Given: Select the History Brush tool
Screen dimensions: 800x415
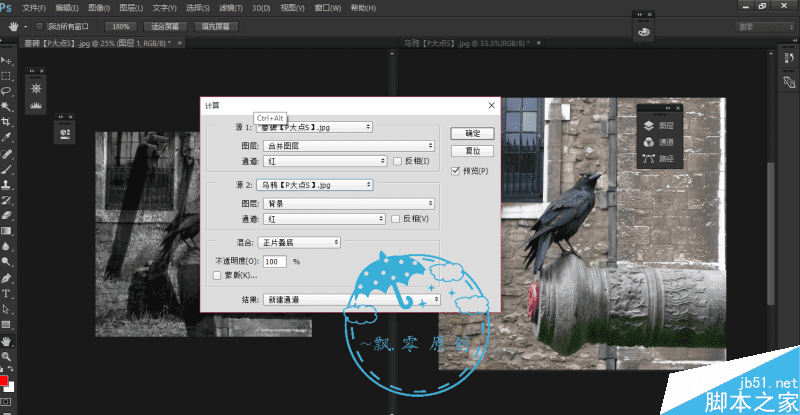Looking at the screenshot, I should tap(6, 200).
